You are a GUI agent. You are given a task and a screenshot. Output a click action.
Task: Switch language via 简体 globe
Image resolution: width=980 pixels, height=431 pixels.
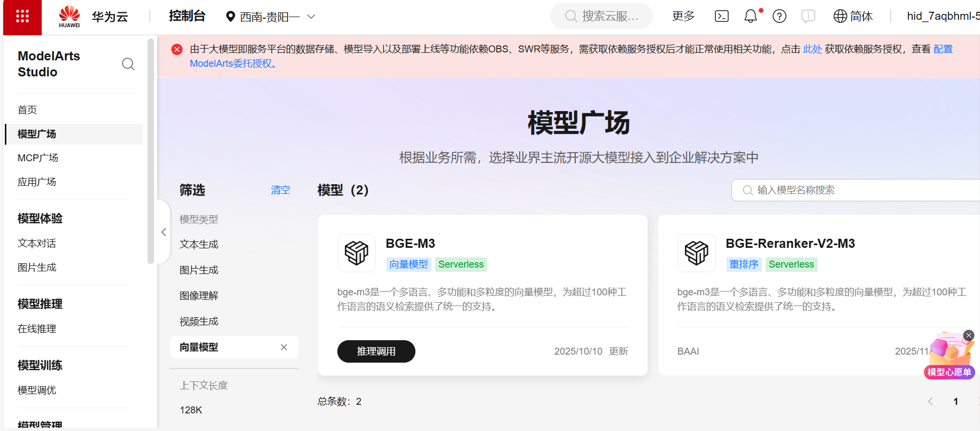tap(853, 16)
